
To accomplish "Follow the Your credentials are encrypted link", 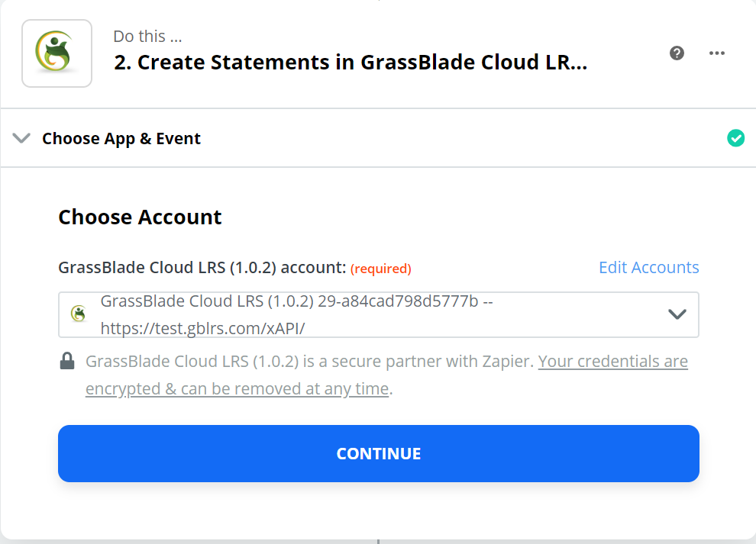I will click(386, 375).
